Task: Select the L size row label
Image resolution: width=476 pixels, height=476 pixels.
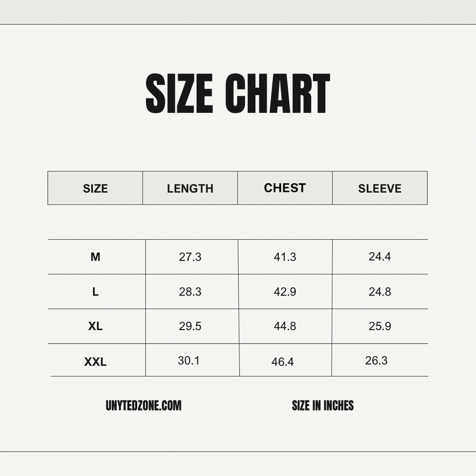Action: click(x=95, y=292)
